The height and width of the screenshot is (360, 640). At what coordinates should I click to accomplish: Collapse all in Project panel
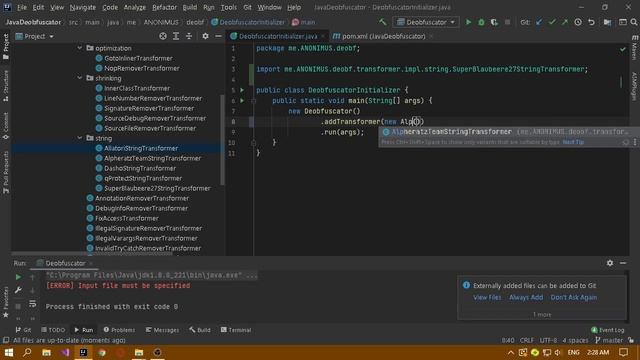click(x=189, y=36)
